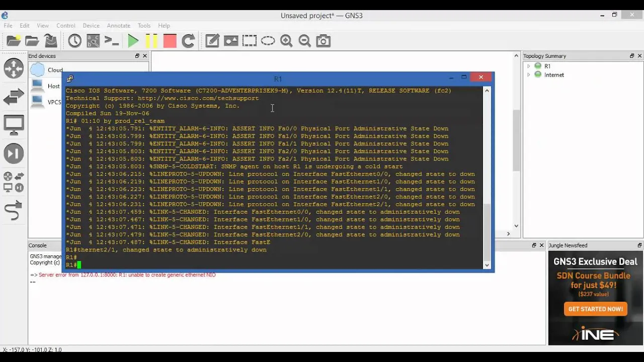The image size is (644, 362).
Task: Browse routers in the device sidebar
Action: tap(14, 68)
